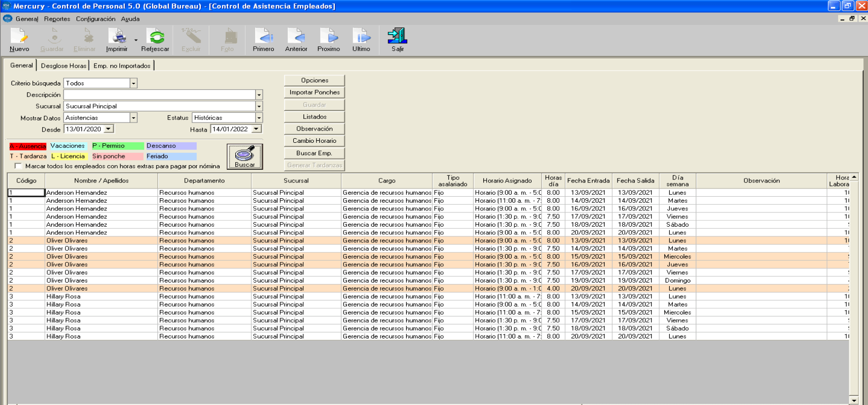
Task: Open the Desde date picker arrow
Action: [x=109, y=129]
